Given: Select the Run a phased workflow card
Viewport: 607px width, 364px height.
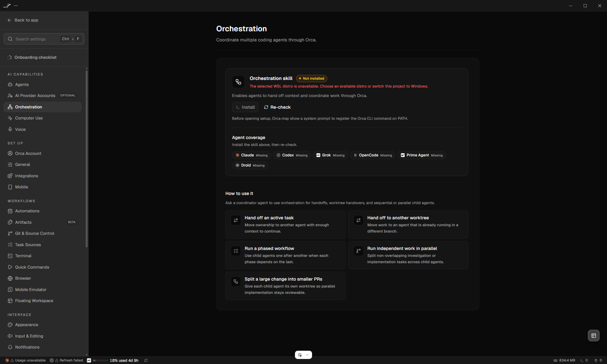Looking at the screenshot, I should (285, 255).
